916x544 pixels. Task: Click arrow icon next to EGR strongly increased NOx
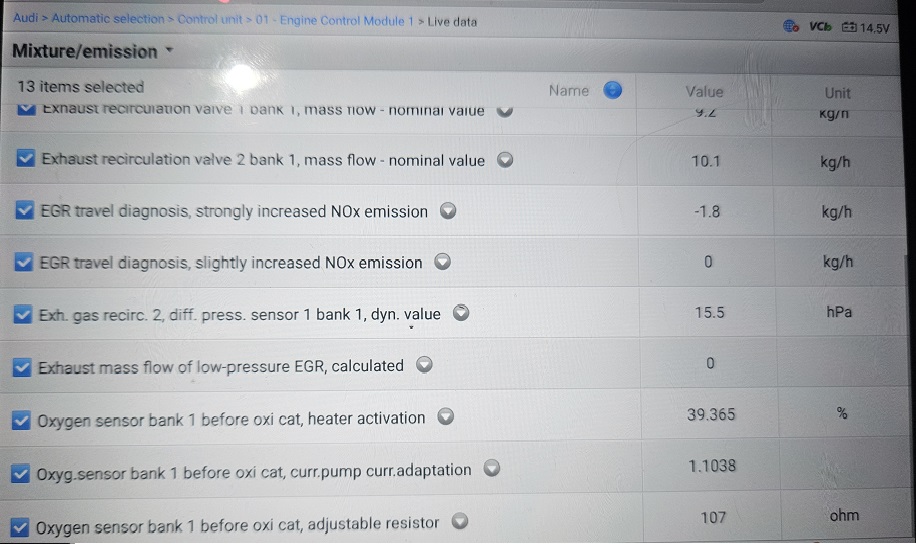coord(448,211)
